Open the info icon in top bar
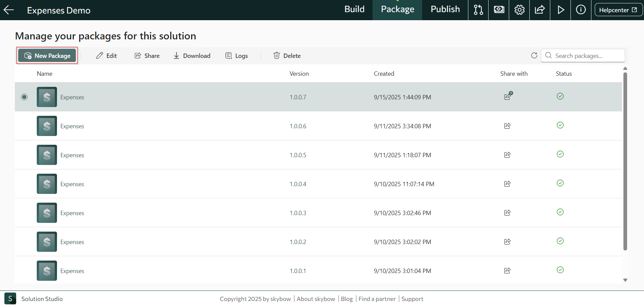This screenshot has height=305, width=644. point(581,10)
